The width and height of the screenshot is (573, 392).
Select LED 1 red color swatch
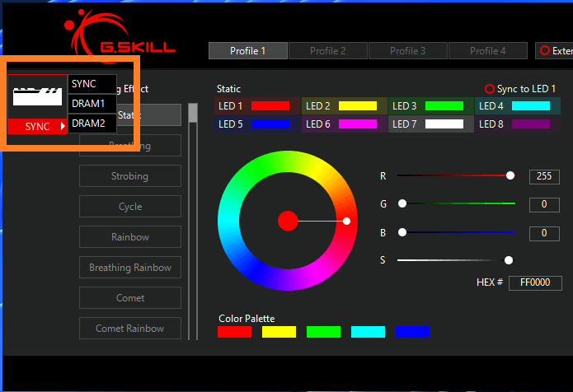click(270, 106)
